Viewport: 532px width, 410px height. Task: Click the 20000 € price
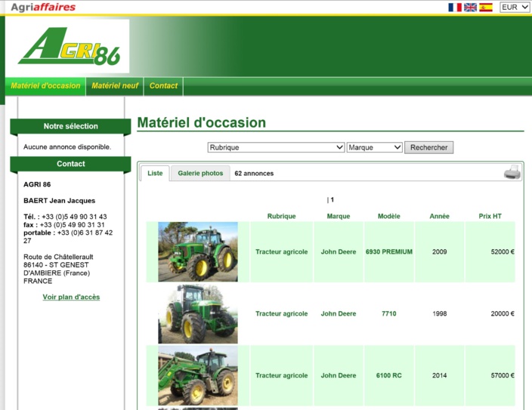tap(503, 313)
